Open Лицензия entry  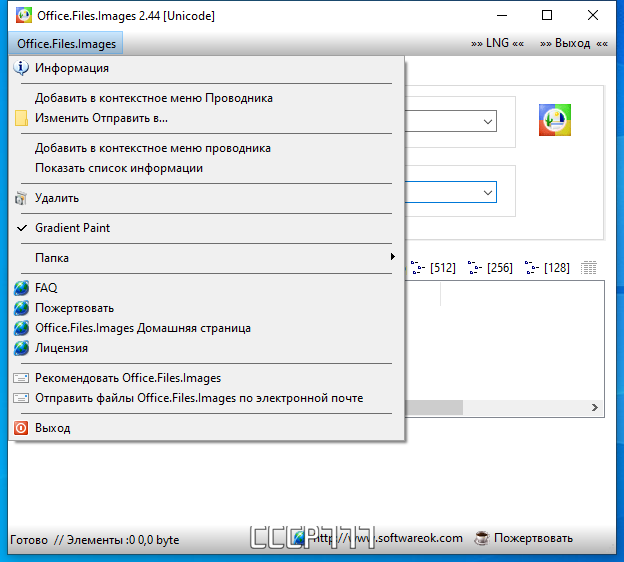206,348
